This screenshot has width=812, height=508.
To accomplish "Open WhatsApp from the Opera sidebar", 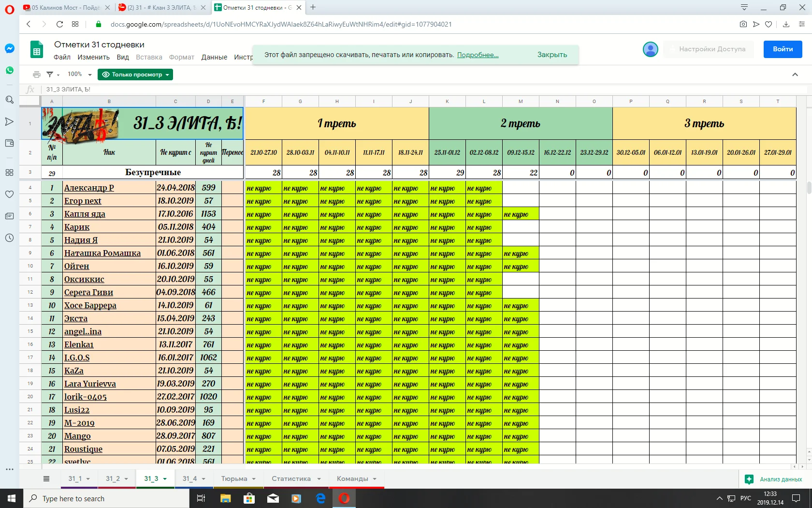I will tap(9, 70).
